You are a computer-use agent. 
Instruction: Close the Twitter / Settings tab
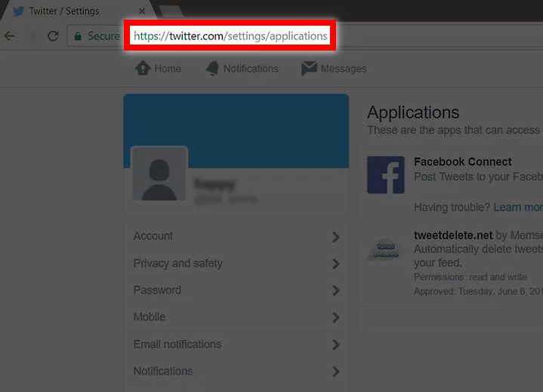142,11
